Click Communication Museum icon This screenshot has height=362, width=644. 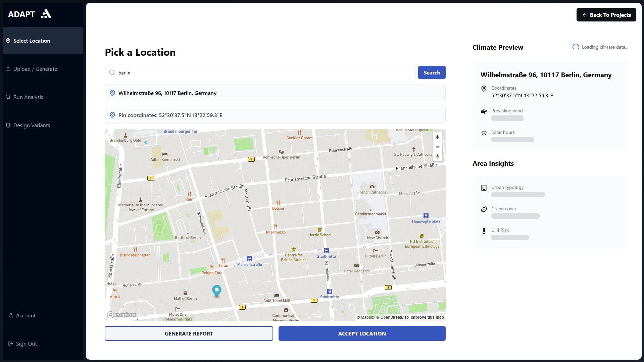(286, 310)
